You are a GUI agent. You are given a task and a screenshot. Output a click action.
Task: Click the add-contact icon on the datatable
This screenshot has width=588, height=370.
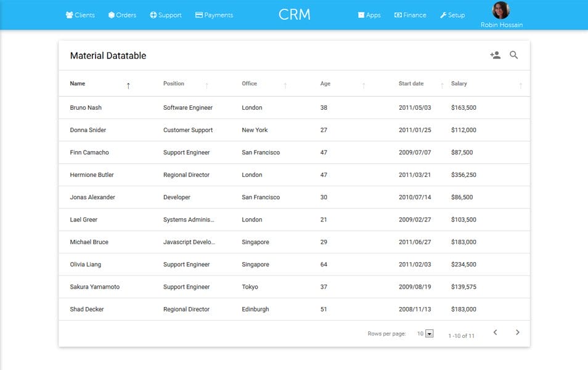(494, 55)
